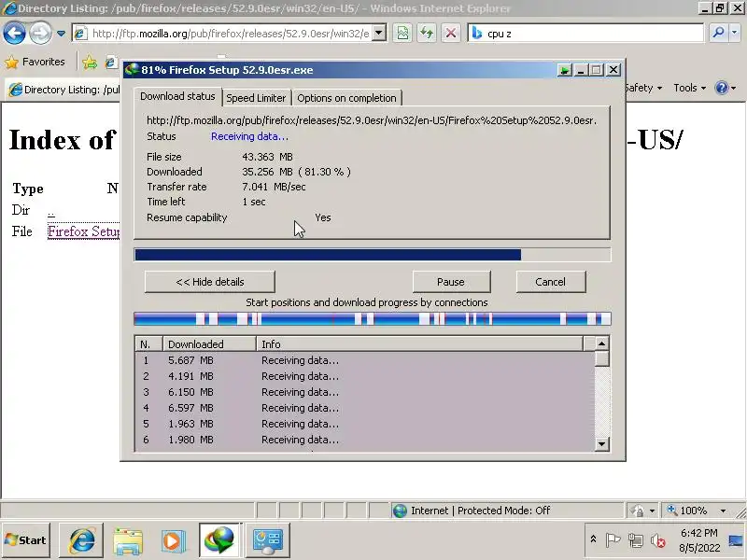
Task: Click the Add to Favorites Bar star icon
Action: click(90, 62)
